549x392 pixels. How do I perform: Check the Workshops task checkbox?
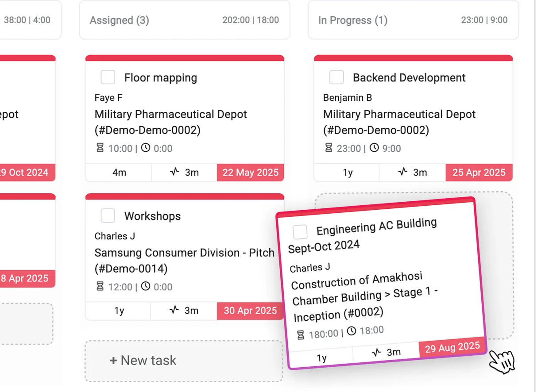[108, 215]
